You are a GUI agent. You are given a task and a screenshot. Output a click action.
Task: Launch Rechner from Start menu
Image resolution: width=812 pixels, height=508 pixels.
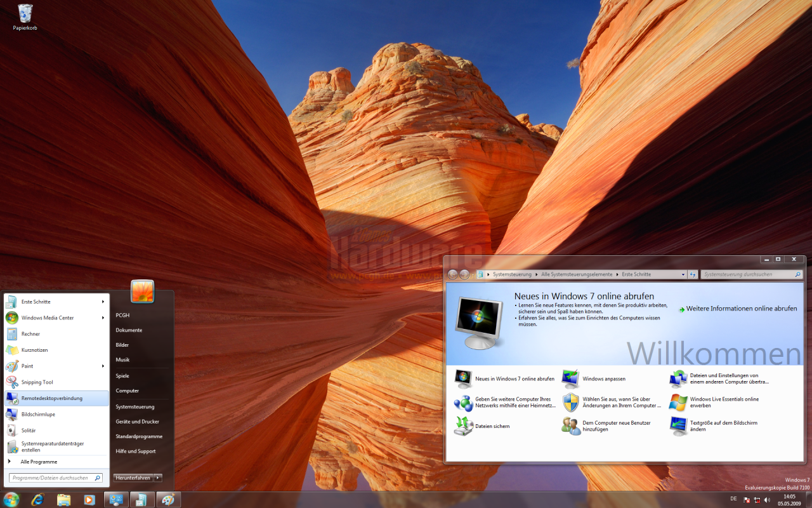click(56, 334)
